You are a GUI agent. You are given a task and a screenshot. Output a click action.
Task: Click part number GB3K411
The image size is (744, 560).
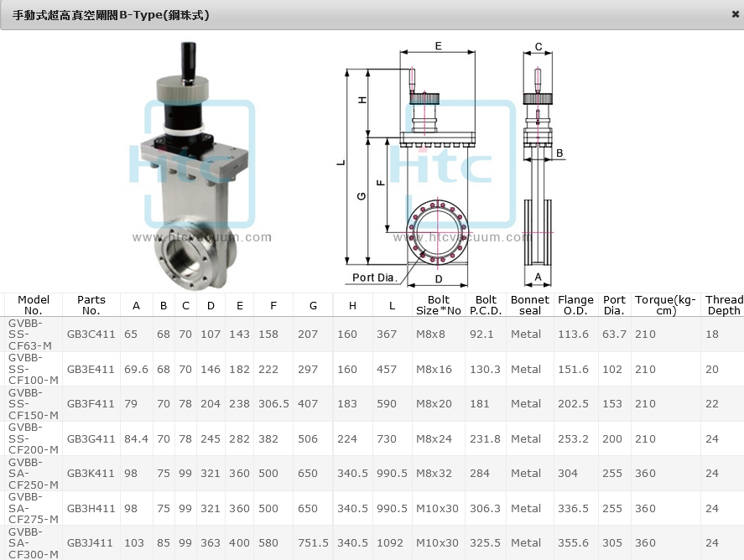tap(91, 473)
